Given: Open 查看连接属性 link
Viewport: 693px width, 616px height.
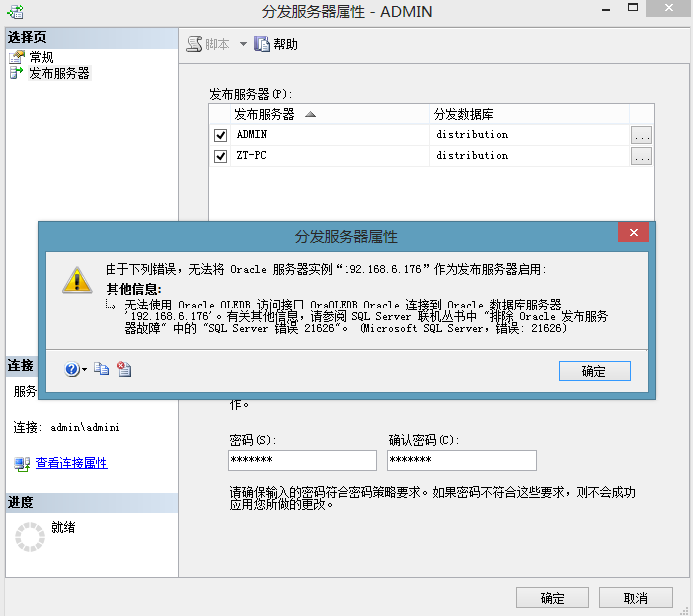Looking at the screenshot, I should pyautogui.click(x=71, y=463).
